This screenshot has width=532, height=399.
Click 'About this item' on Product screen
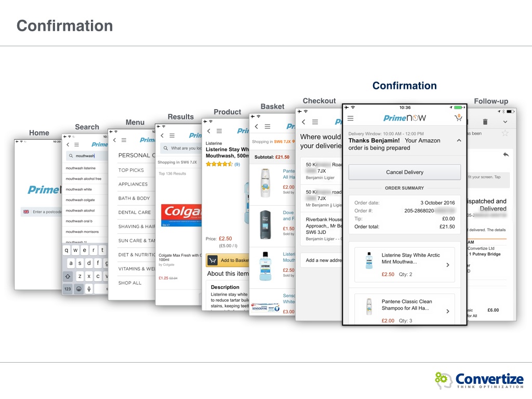[x=228, y=274]
